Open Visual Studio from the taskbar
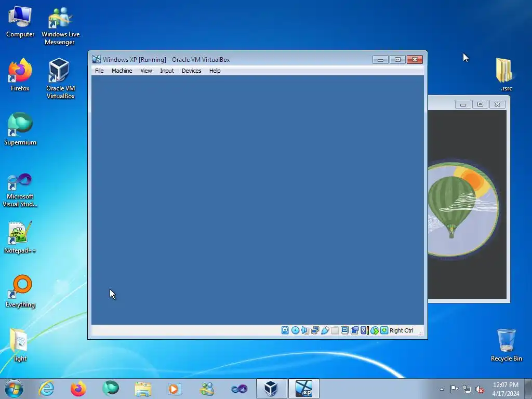The image size is (532, 399). point(239,389)
